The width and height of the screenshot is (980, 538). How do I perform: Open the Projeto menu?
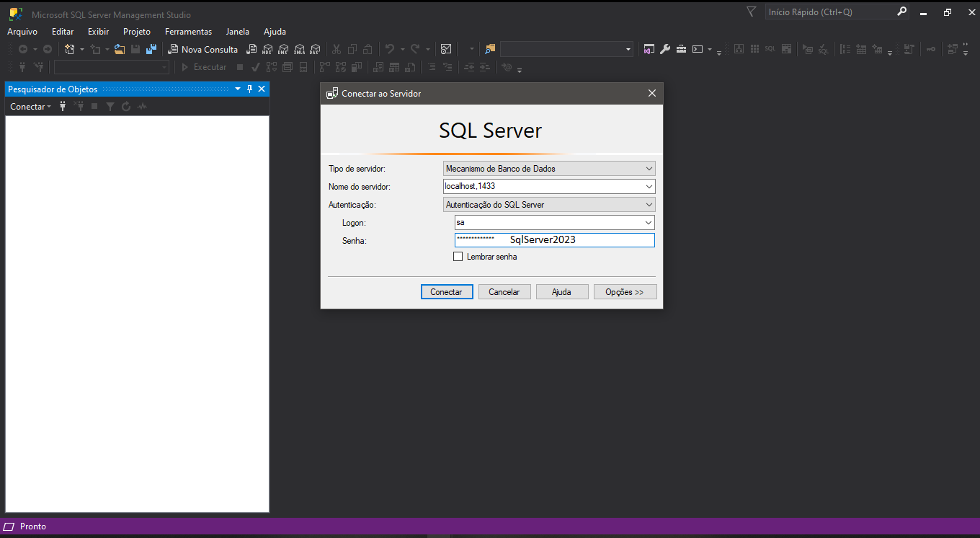coord(137,32)
